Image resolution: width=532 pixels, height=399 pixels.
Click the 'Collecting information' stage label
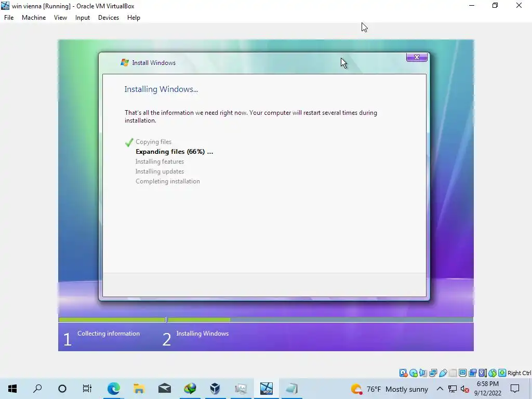coord(109,334)
